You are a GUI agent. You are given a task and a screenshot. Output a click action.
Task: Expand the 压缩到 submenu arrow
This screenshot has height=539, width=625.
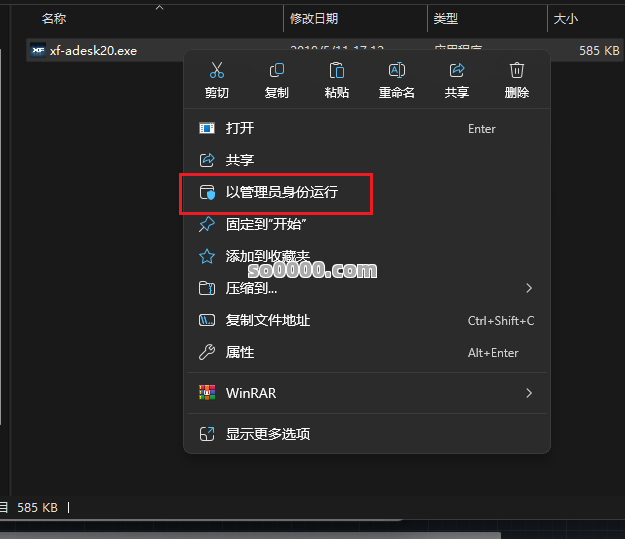click(x=529, y=288)
